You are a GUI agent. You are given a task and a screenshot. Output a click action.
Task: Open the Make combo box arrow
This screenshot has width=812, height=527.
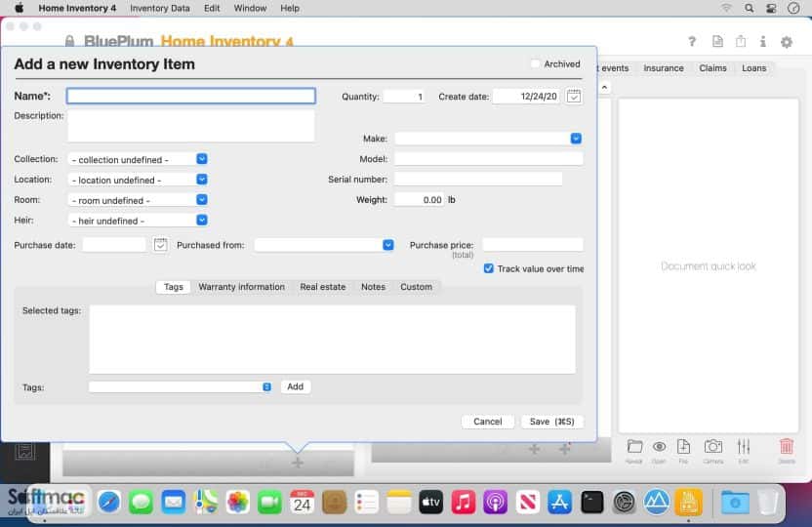[576, 139]
